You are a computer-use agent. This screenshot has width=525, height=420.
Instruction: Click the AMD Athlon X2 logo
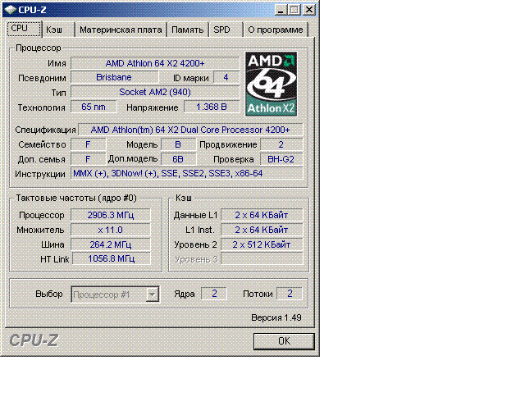272,84
